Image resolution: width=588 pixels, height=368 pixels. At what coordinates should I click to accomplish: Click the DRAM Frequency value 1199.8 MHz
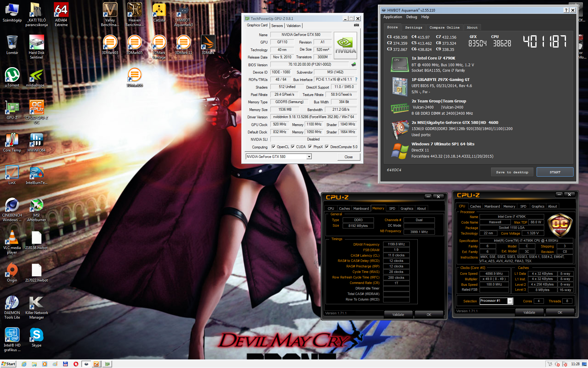coord(396,244)
